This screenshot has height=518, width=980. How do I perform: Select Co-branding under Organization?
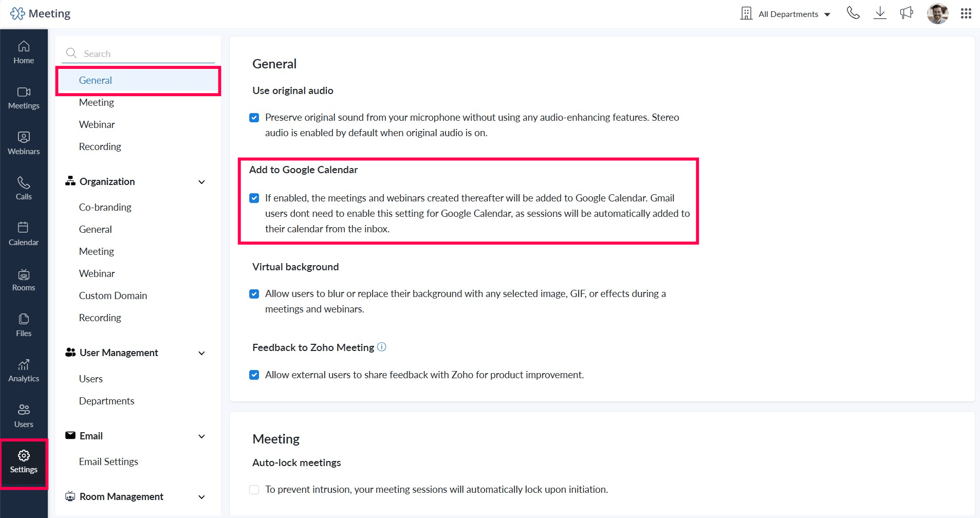pos(105,207)
